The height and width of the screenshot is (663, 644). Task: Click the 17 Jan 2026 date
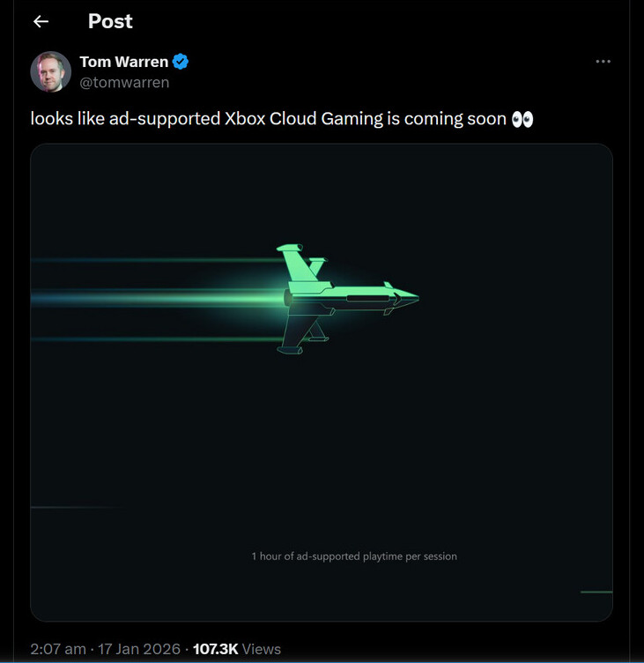142,649
